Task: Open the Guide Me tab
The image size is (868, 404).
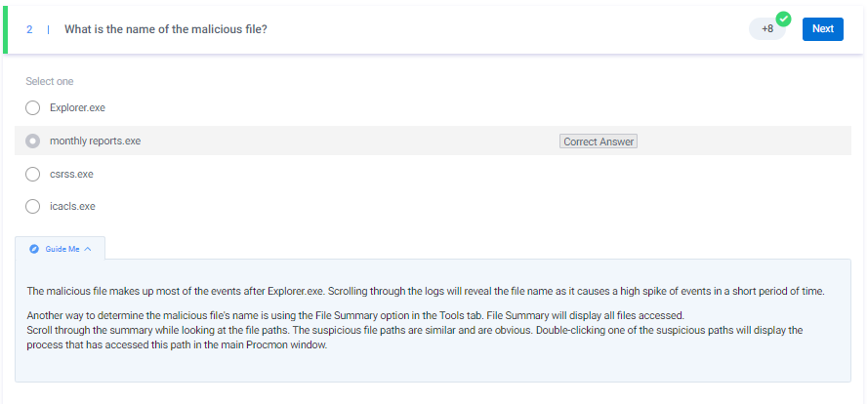Action: point(61,249)
